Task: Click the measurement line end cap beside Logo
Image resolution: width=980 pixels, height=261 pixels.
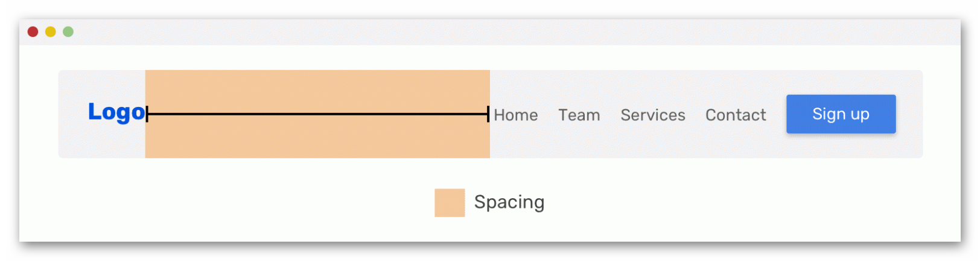Action: pyautogui.click(x=147, y=114)
